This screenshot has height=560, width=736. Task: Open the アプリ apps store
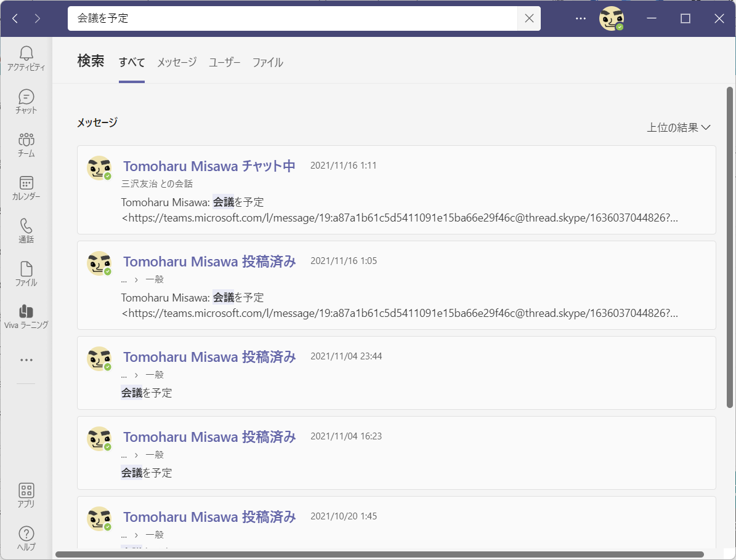click(x=26, y=496)
